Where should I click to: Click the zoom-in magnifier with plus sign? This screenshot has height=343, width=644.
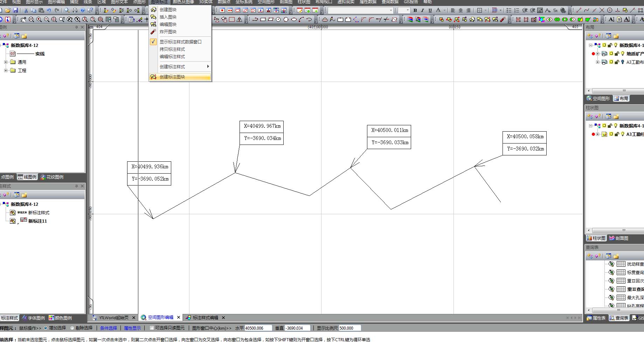pos(39,20)
